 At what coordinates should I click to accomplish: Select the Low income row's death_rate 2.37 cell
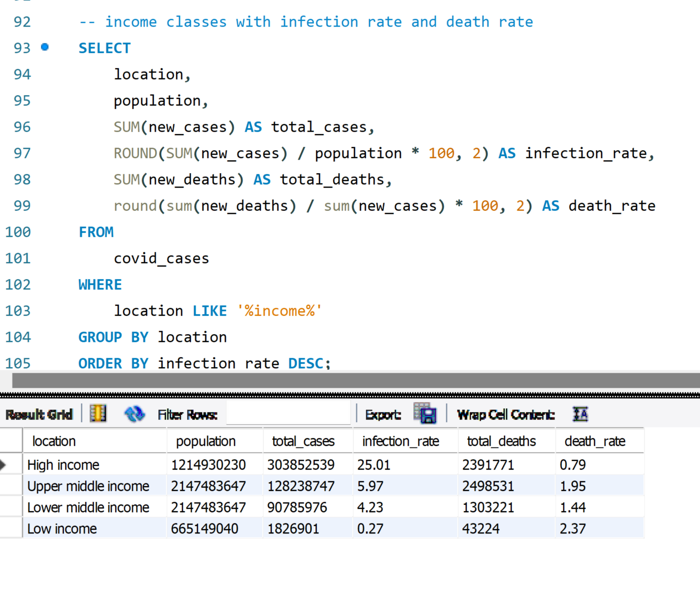[573, 528]
